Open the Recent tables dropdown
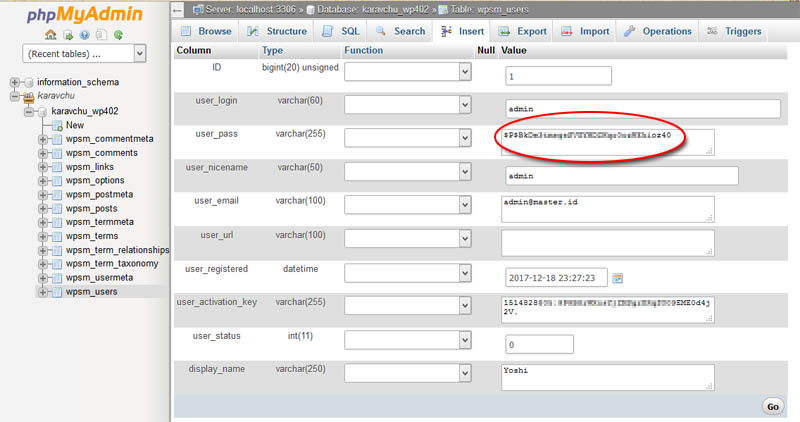 84,54
